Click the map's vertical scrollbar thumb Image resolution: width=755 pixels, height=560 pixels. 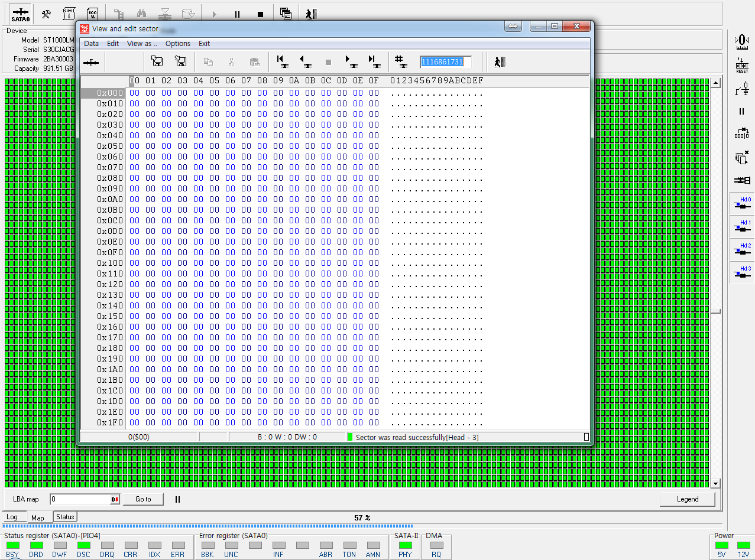pos(716,311)
